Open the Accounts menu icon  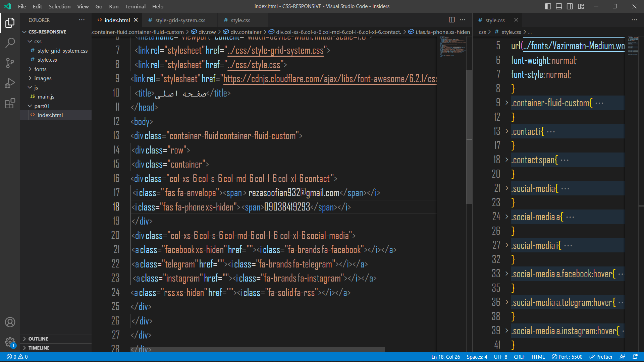click(10, 322)
